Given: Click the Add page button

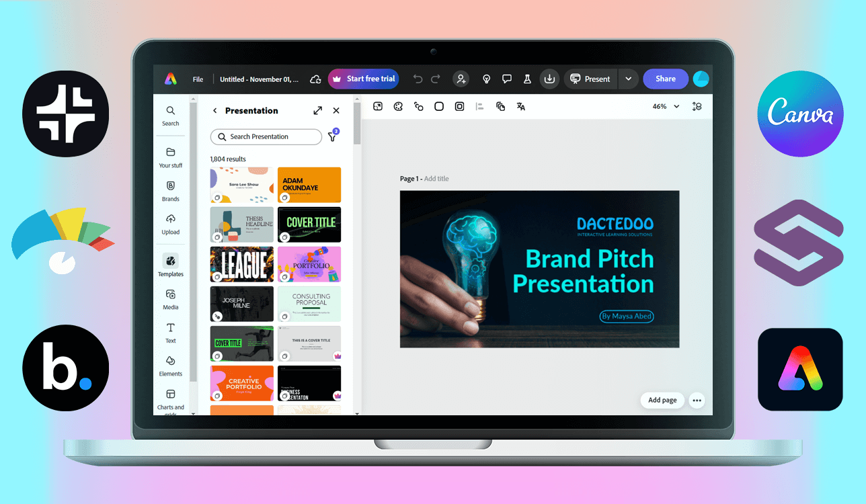Looking at the screenshot, I should [x=662, y=400].
